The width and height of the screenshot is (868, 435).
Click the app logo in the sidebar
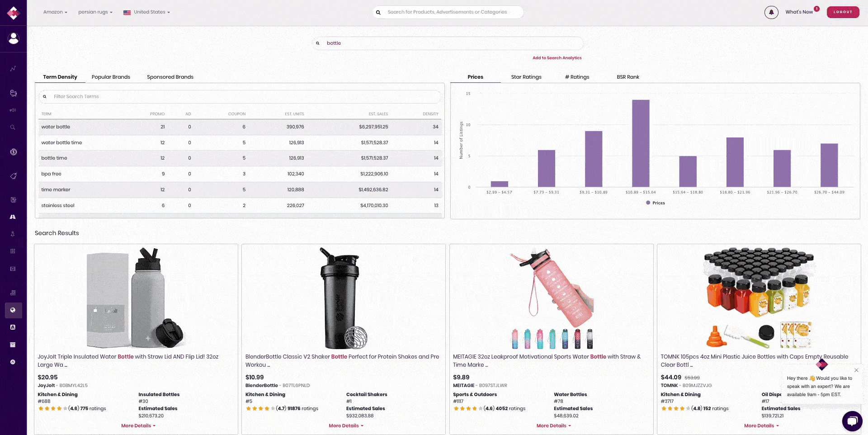pyautogui.click(x=13, y=13)
